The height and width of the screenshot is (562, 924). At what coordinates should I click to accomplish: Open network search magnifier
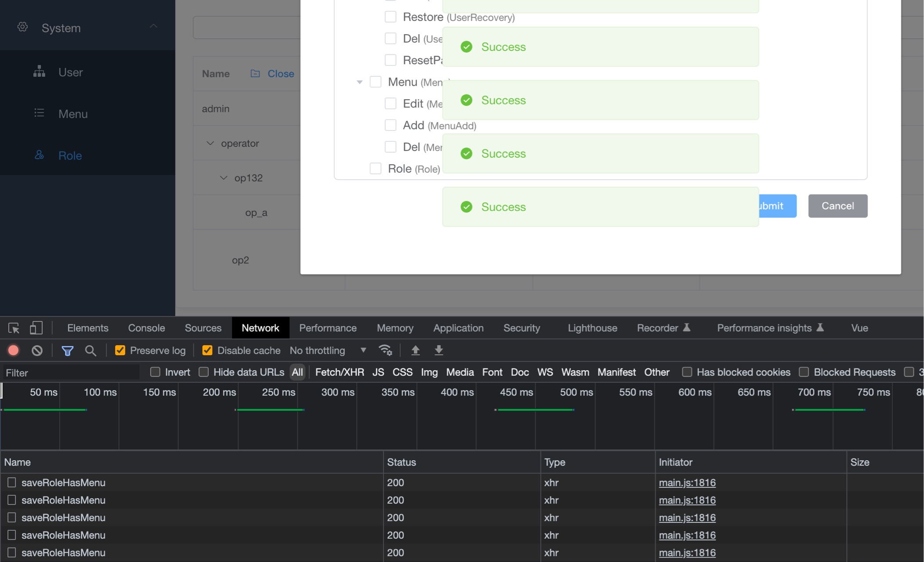tap(91, 350)
